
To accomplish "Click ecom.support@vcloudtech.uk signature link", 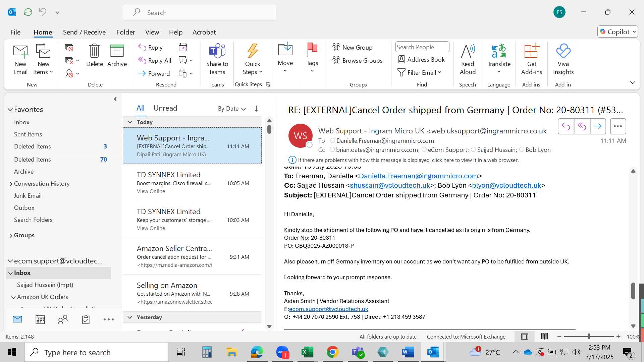I will (x=328, y=309).
